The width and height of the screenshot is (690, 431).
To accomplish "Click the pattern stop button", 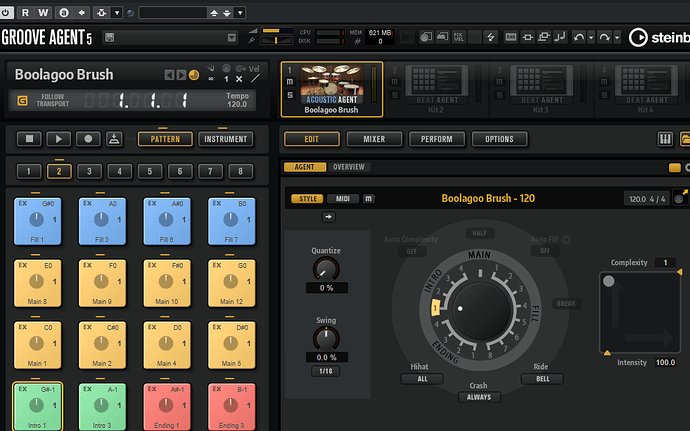I will [29, 139].
